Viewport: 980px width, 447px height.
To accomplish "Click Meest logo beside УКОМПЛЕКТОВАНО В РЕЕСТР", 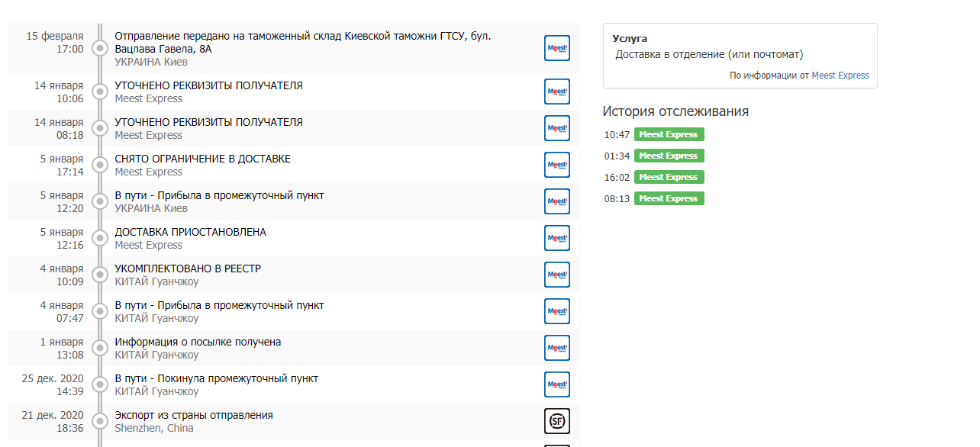I will [x=557, y=275].
